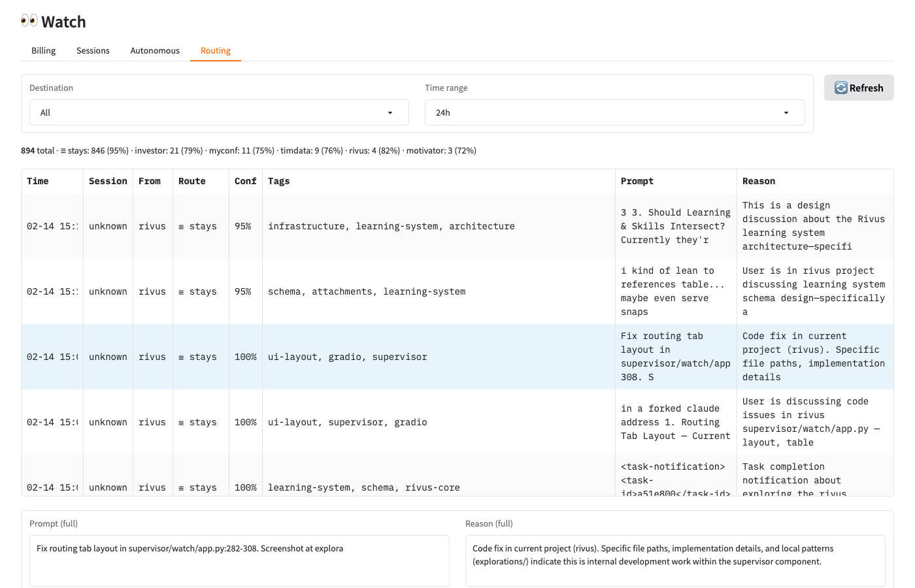Switch to the Billing tab

point(43,50)
